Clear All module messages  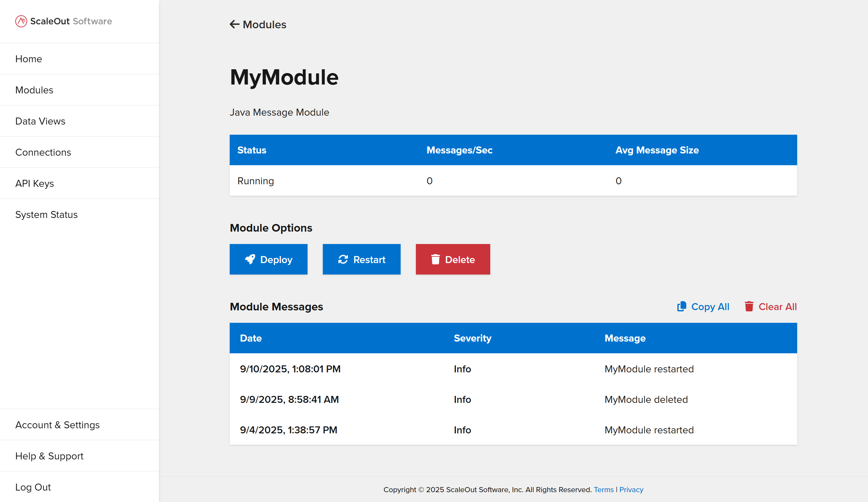pos(770,307)
